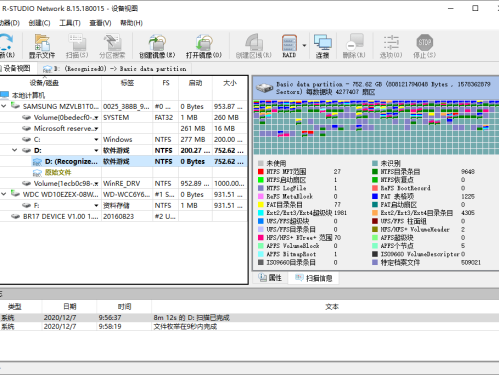Switch to the 属性 properties tab
The image size is (499, 375).
[x=270, y=278]
